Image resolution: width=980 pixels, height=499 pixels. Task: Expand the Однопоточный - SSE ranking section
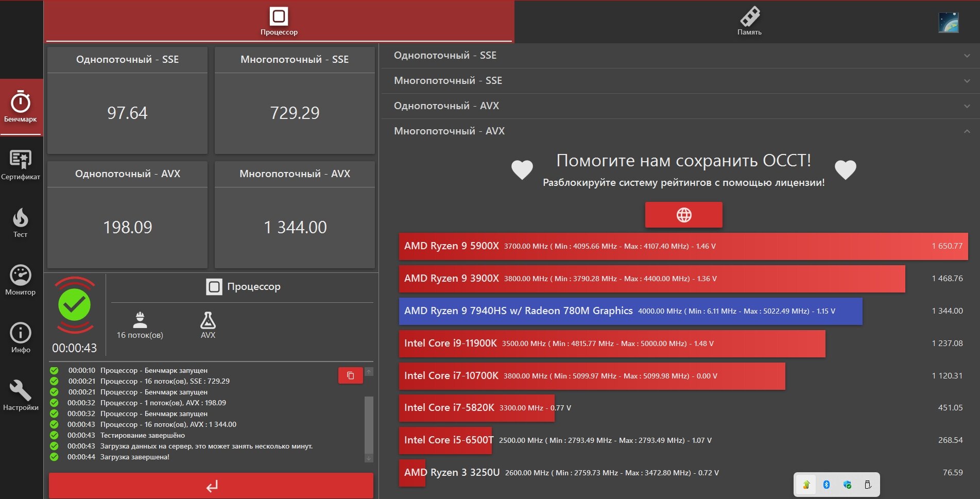[680, 56]
